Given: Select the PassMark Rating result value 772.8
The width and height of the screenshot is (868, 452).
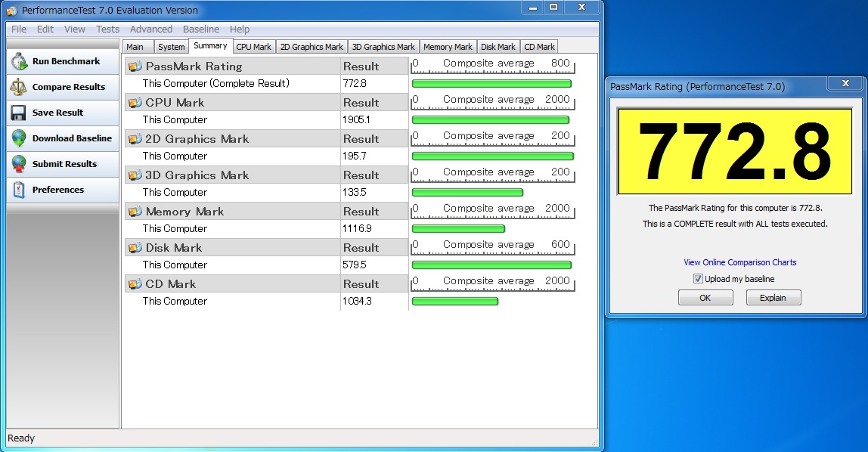Looking at the screenshot, I should point(355,84).
